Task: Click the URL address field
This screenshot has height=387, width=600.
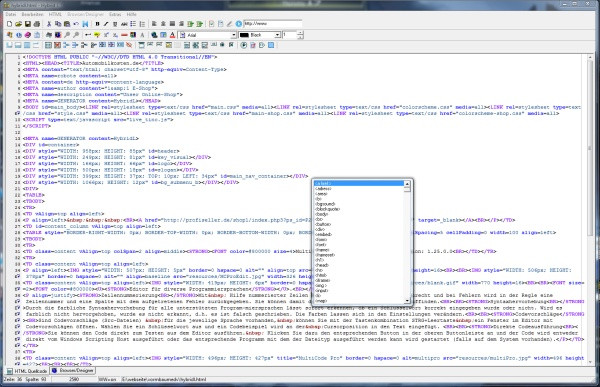Action: point(272,24)
